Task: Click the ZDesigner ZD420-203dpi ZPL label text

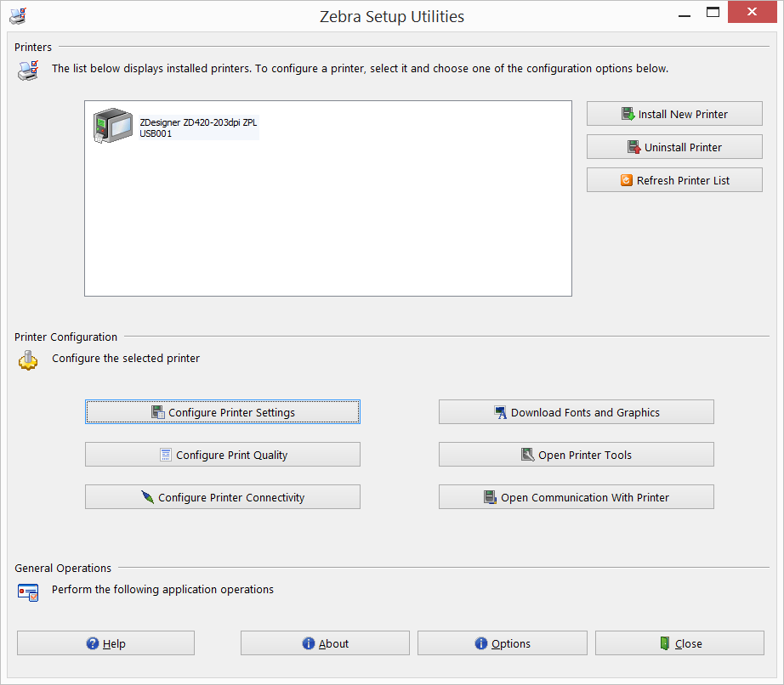Action: [198, 122]
